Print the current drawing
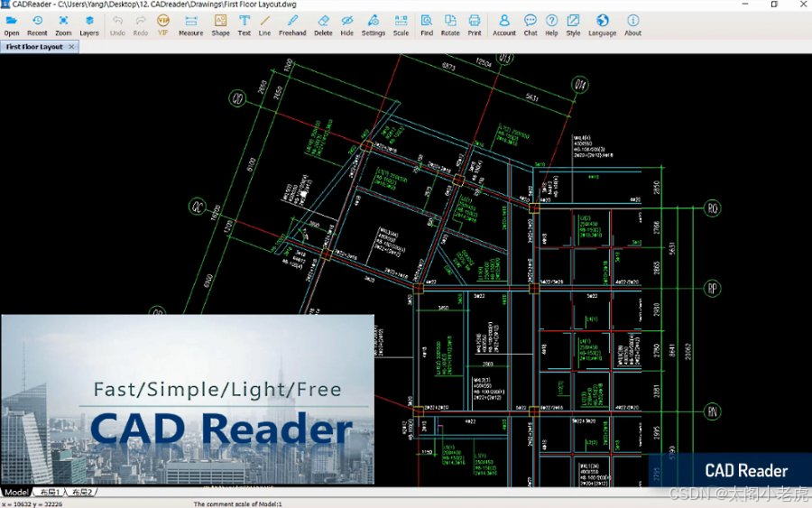 point(475,25)
